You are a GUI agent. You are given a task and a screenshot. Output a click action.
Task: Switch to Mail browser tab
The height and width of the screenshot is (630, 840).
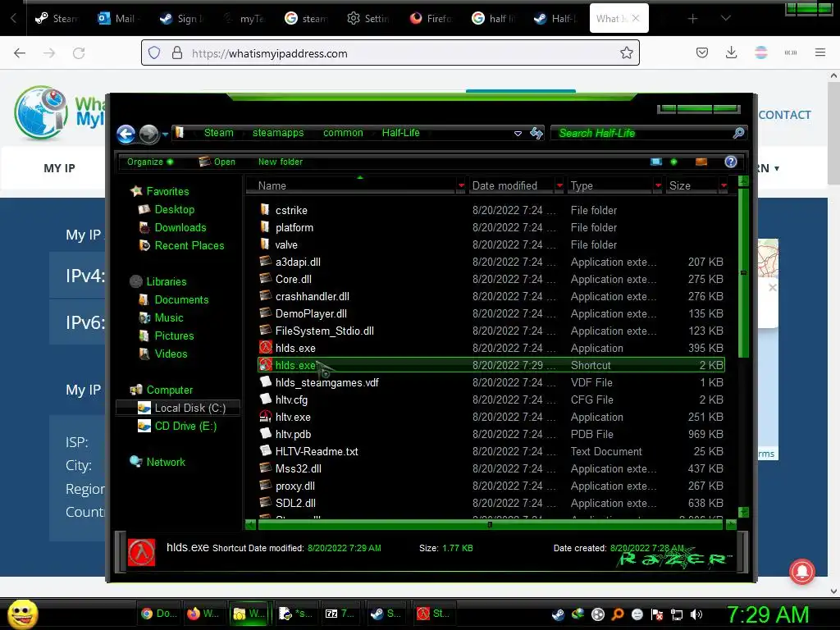[118, 18]
